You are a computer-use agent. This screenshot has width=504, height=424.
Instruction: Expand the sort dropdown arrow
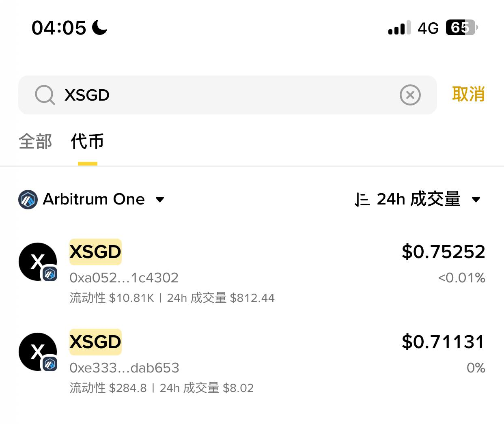coord(476,200)
